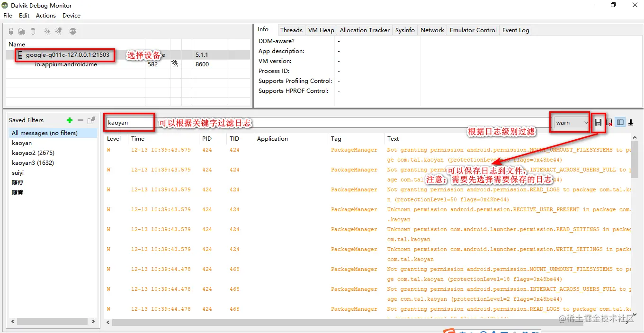Open the Emulator Control tab
Image resolution: width=644 pixels, height=333 pixels.
[473, 30]
